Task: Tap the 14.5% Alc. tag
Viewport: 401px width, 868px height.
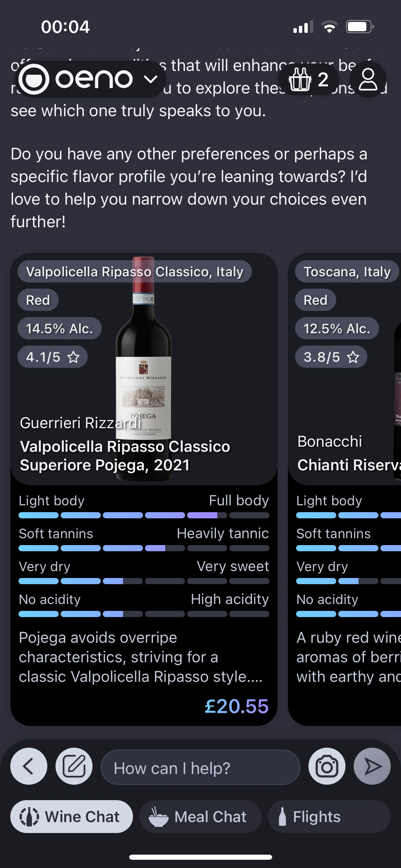Action: click(x=60, y=328)
